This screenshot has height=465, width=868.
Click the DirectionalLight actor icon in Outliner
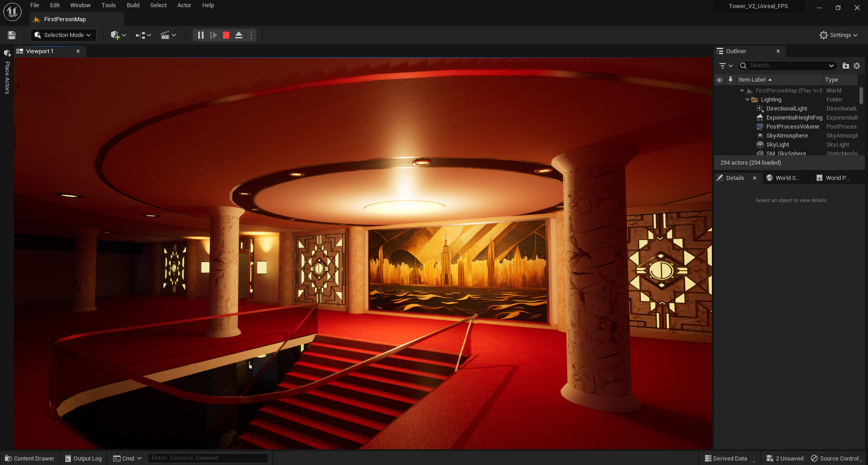point(759,108)
